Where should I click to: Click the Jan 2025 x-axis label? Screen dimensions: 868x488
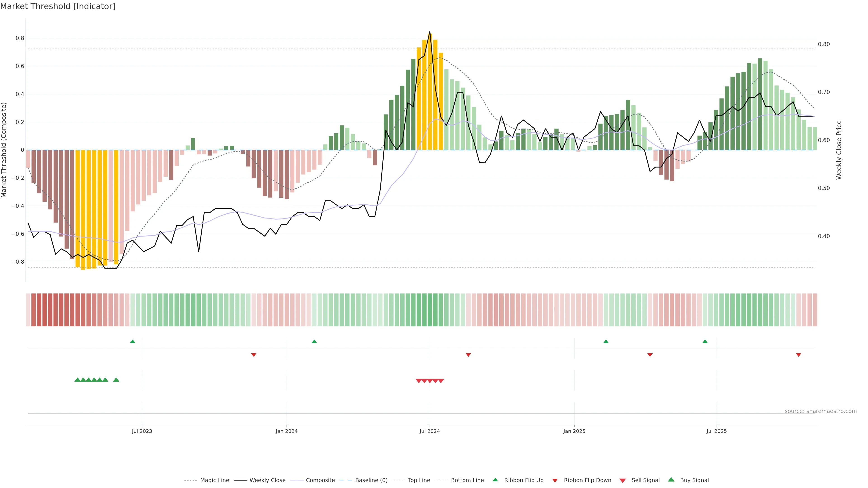click(x=574, y=431)
